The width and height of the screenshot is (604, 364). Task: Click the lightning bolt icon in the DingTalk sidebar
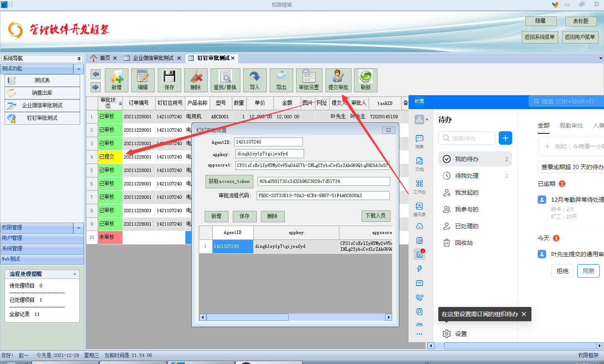click(419, 269)
